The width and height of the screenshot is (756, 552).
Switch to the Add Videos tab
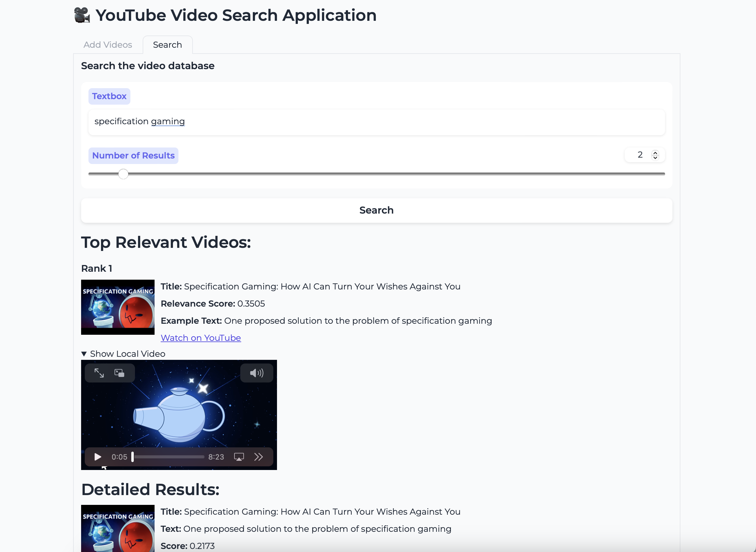click(x=107, y=45)
